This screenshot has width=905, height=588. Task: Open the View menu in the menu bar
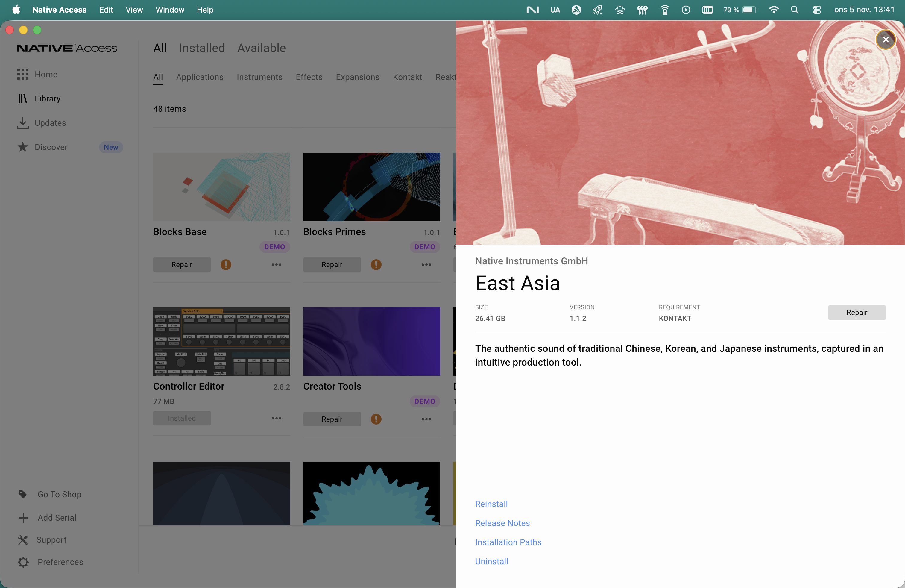(134, 10)
